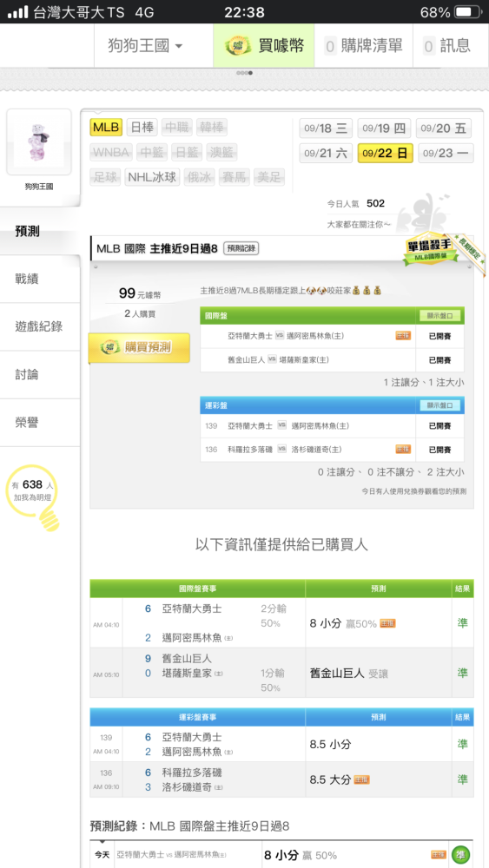489x868 pixels.
Task: Select the 中職 league tab
Action: 176,128
